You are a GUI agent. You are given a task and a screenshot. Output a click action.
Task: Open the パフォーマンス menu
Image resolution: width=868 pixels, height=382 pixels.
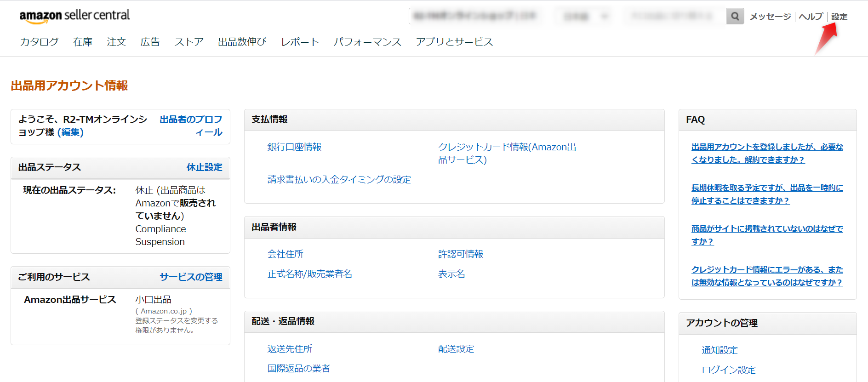(x=367, y=42)
